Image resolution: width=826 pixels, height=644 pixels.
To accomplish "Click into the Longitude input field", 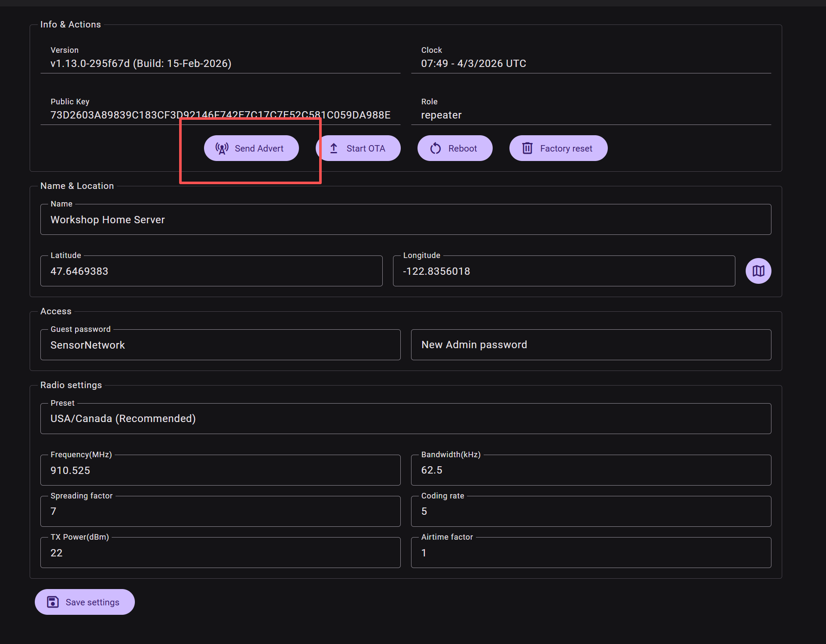I will point(564,271).
